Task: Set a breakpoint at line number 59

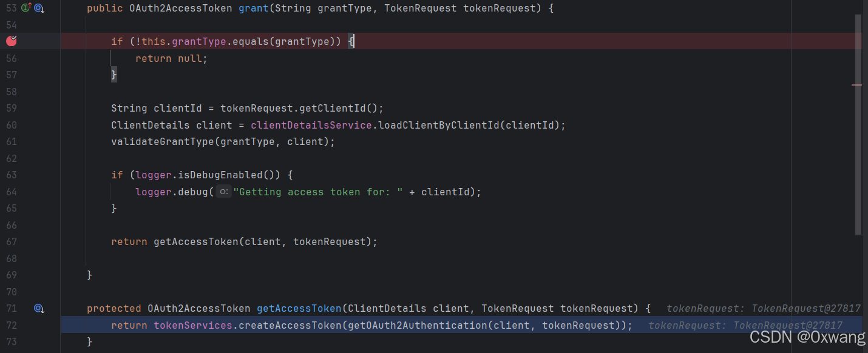Action: 11,109
